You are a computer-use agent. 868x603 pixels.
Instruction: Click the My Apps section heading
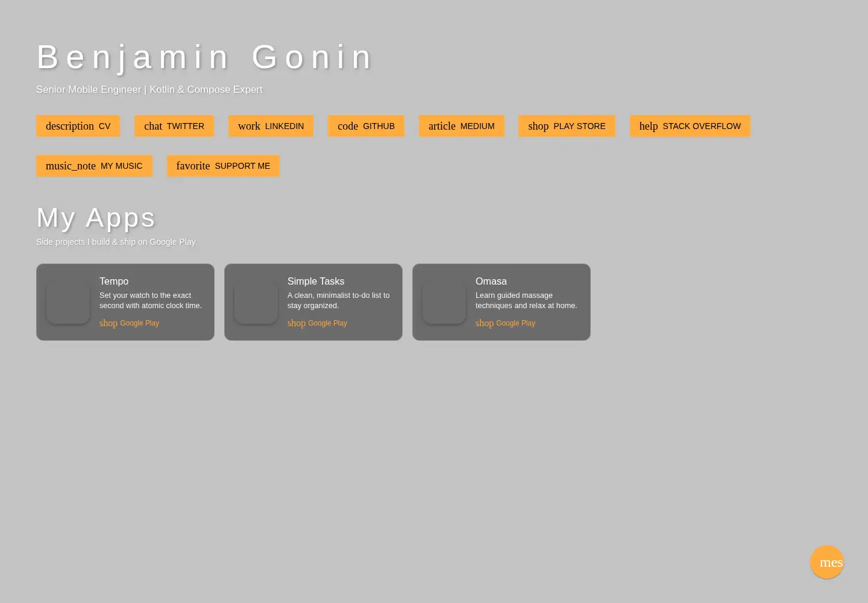pos(96,218)
